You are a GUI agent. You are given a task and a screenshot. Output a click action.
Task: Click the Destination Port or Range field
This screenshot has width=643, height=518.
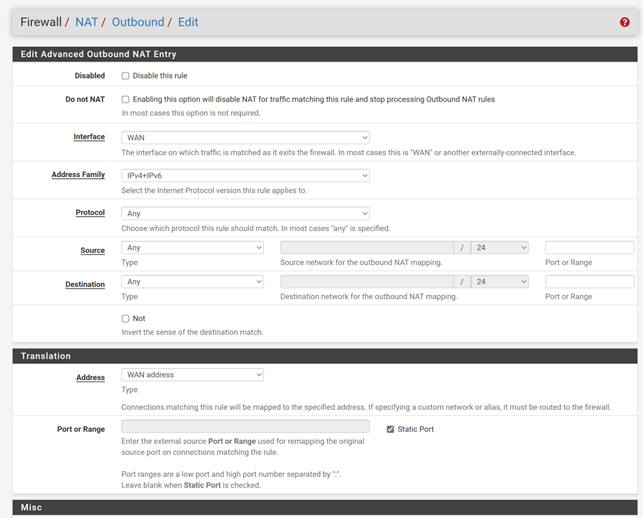click(x=590, y=282)
